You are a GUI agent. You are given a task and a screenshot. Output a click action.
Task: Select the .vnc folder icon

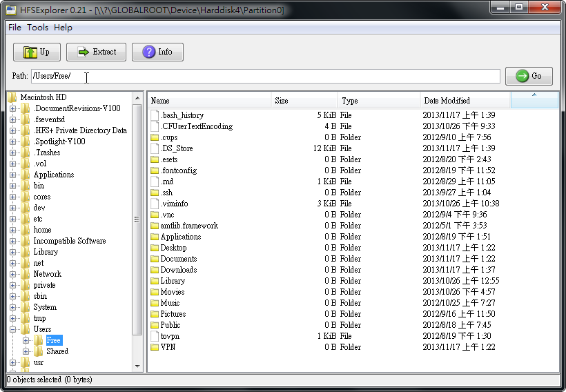tap(155, 215)
